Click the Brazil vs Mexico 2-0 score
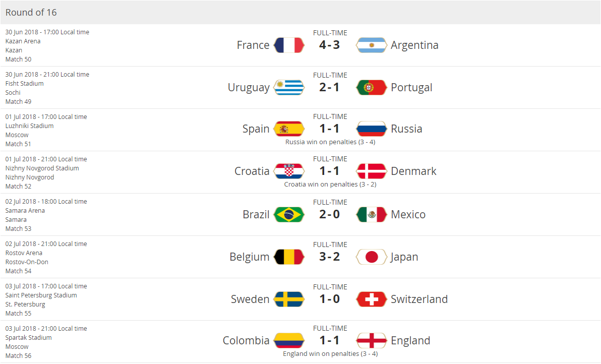The width and height of the screenshot is (601, 364). coord(330,215)
